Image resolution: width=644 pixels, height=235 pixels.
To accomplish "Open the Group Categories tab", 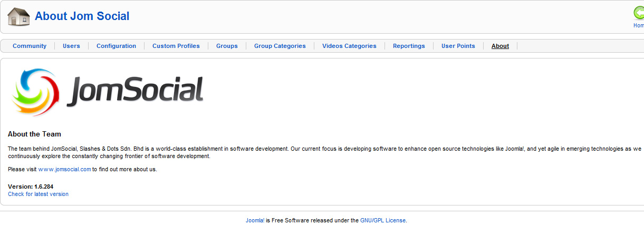I will pos(280,46).
